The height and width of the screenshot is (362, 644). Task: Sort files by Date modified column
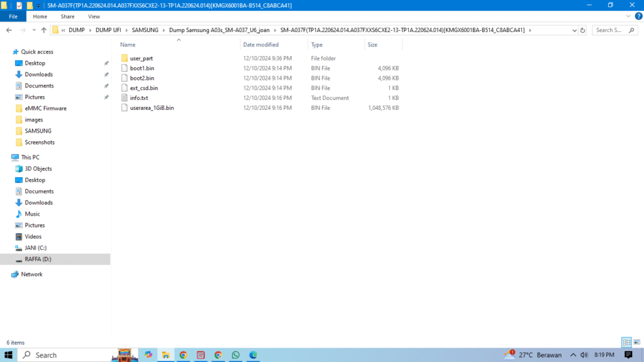pos(260,45)
